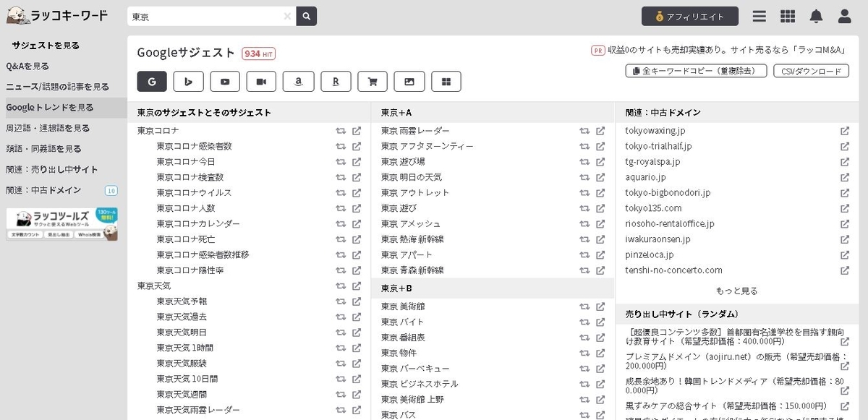Image resolution: width=868 pixels, height=420 pixels.
Task: Open the プレミアムドメイン (aojiru.net) listing
Action: pyautogui.click(x=736, y=361)
